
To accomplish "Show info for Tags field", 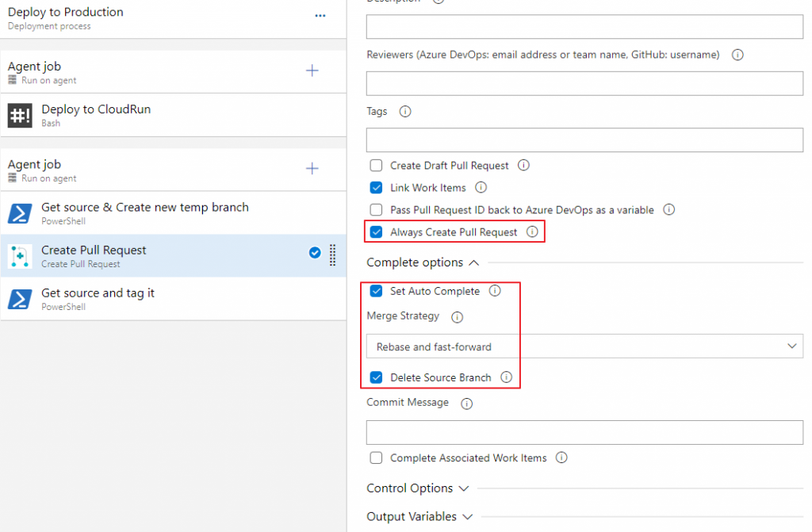I will click(405, 111).
